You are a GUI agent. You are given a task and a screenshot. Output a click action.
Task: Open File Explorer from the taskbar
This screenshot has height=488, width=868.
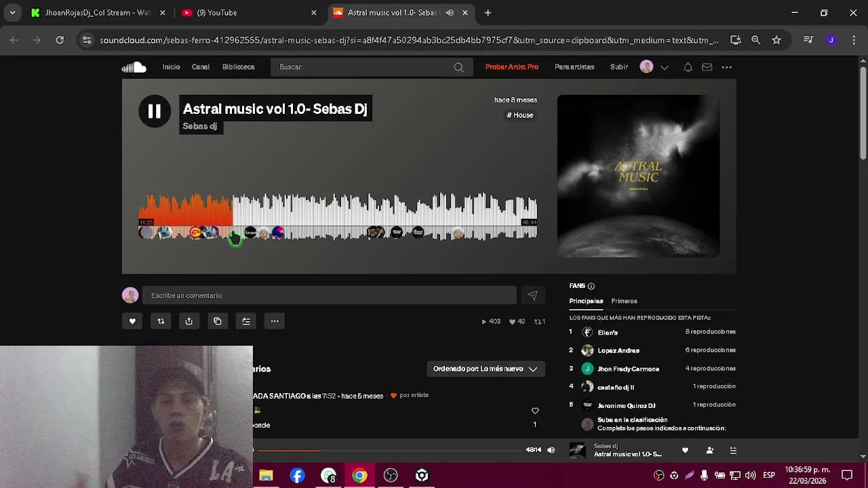[x=266, y=475]
